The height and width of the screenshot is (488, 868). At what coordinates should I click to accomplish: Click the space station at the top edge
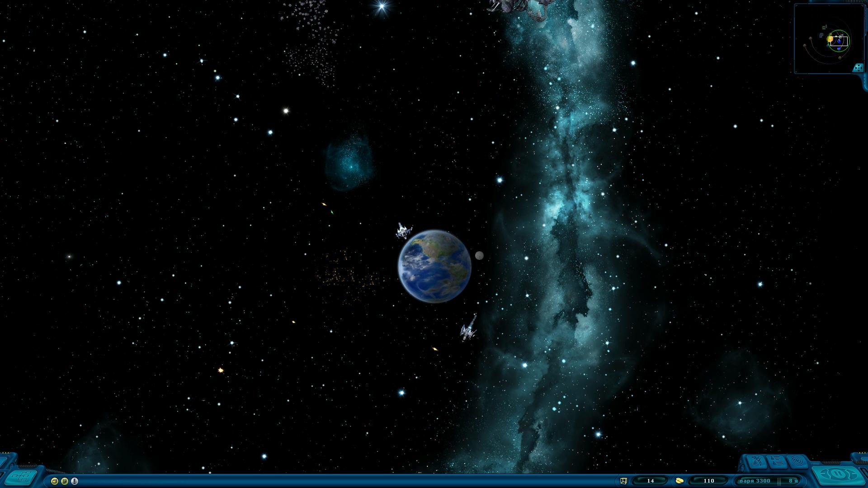click(x=520, y=5)
